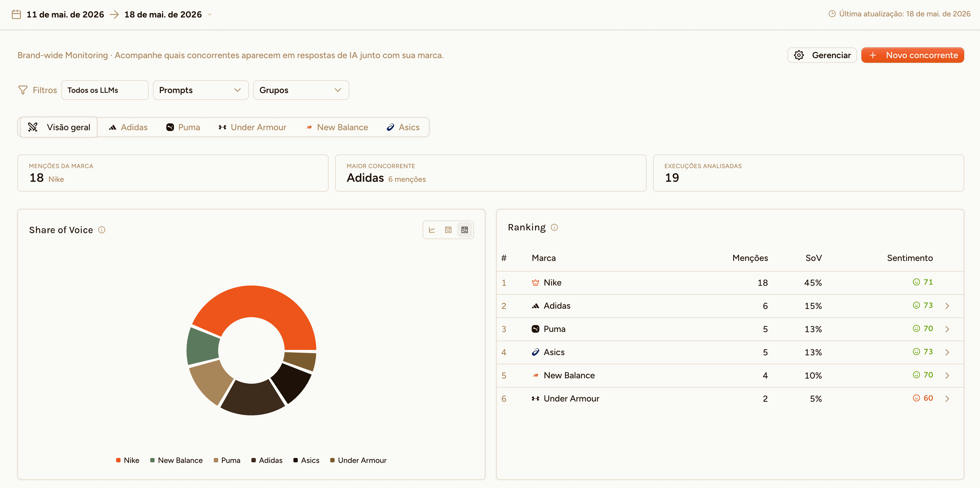Click the Under Armour logo in the Ranking table

[535, 398]
